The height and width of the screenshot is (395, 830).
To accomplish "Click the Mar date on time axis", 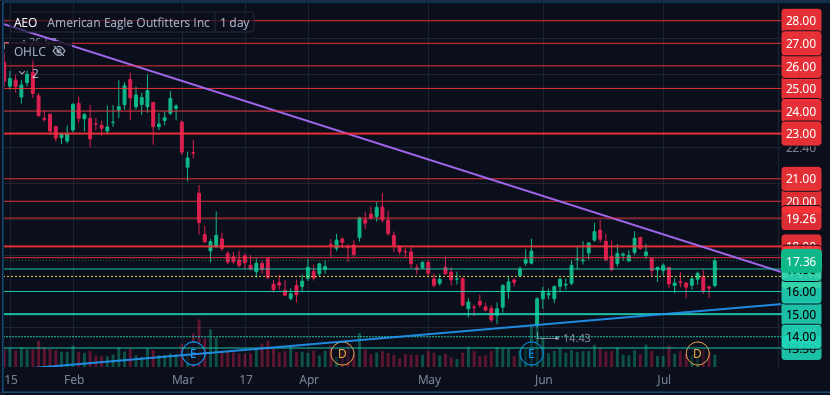I will click(184, 380).
